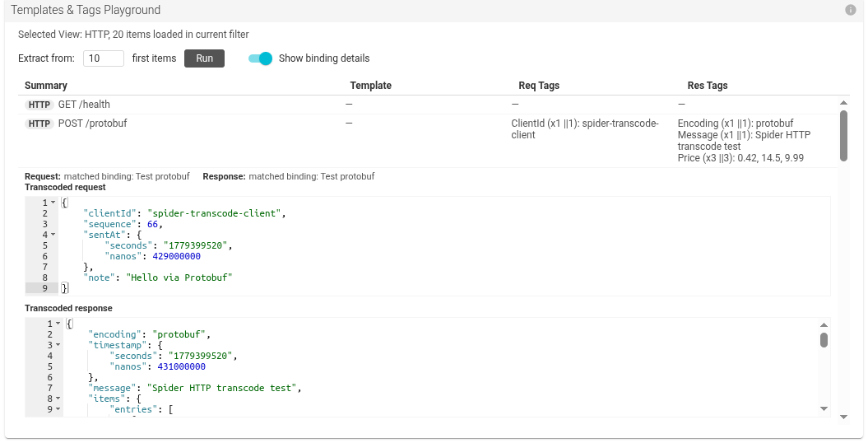868x443 pixels.
Task: Click Response matched binding Test protobuf
Action: coord(289,176)
